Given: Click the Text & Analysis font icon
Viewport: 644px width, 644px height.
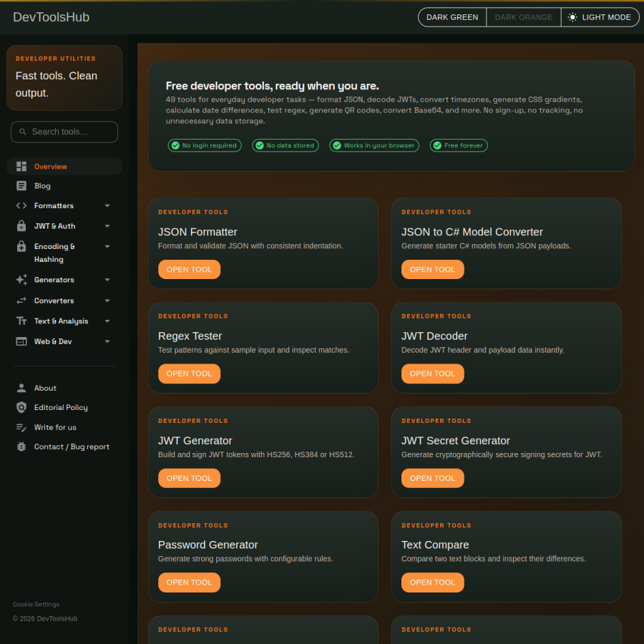Looking at the screenshot, I should click(21, 321).
